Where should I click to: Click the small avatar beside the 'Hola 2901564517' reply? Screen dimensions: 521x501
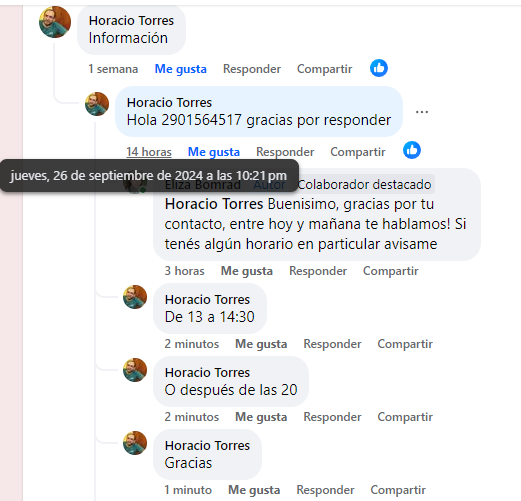click(97, 104)
